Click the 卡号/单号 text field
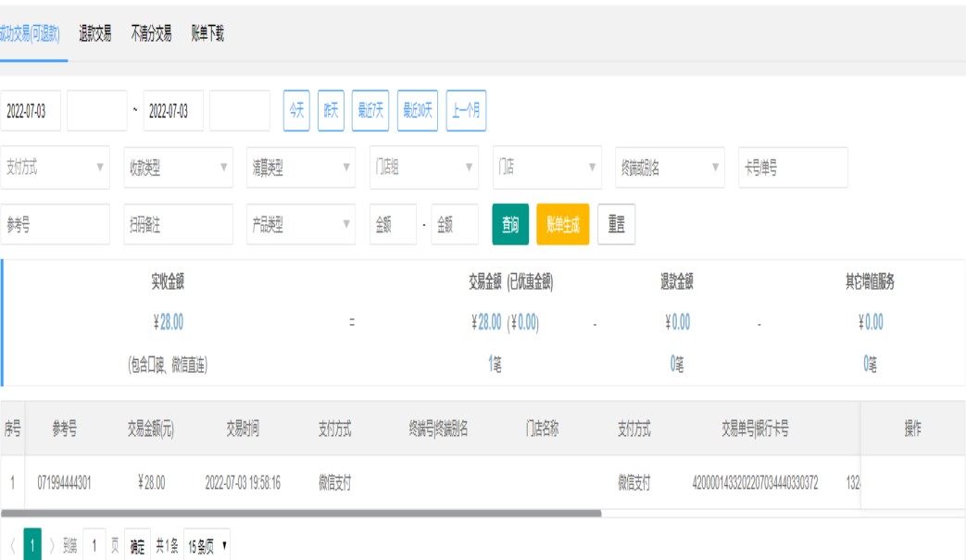Viewport: 966px width, 560px height. click(793, 168)
